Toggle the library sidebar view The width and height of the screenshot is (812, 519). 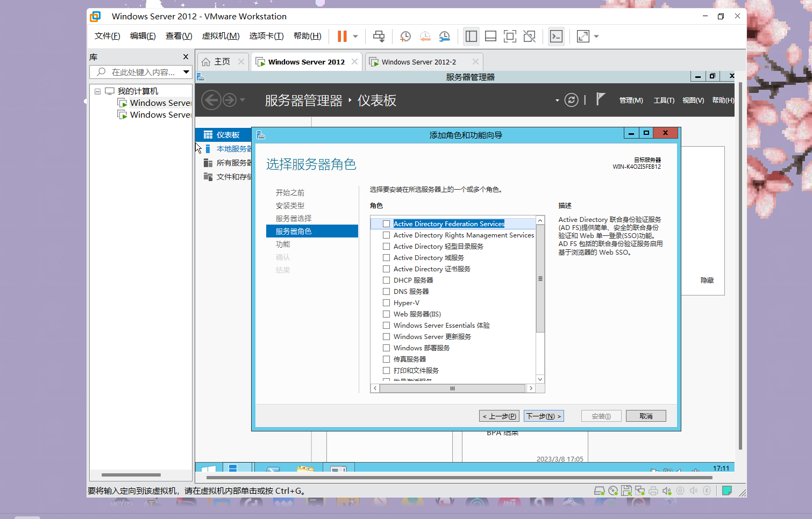click(x=472, y=36)
